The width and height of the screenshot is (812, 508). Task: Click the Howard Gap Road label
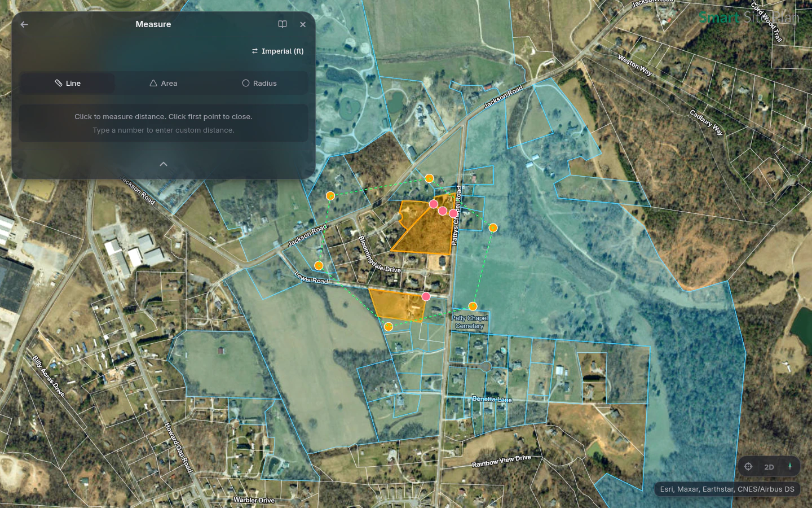coord(179,447)
